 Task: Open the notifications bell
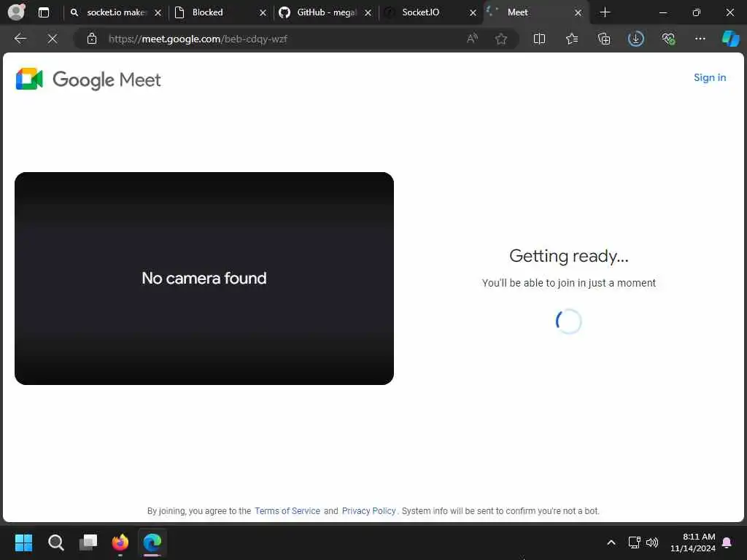coord(727,542)
